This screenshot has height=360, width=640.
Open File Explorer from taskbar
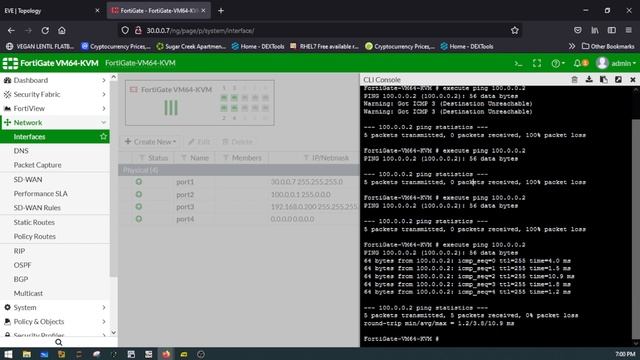[x=27, y=354]
